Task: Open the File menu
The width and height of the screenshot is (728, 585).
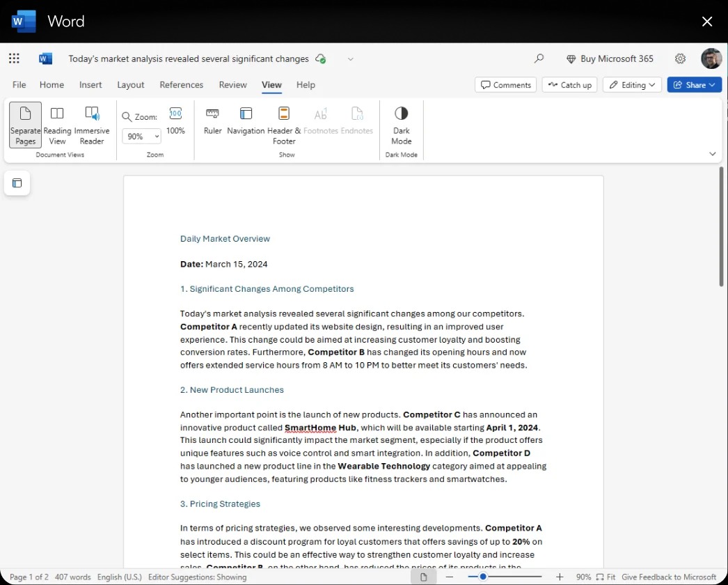Action: [19, 84]
